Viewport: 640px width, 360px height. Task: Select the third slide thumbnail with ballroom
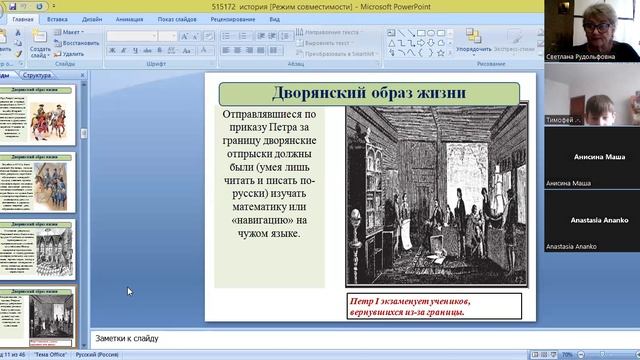point(38,249)
